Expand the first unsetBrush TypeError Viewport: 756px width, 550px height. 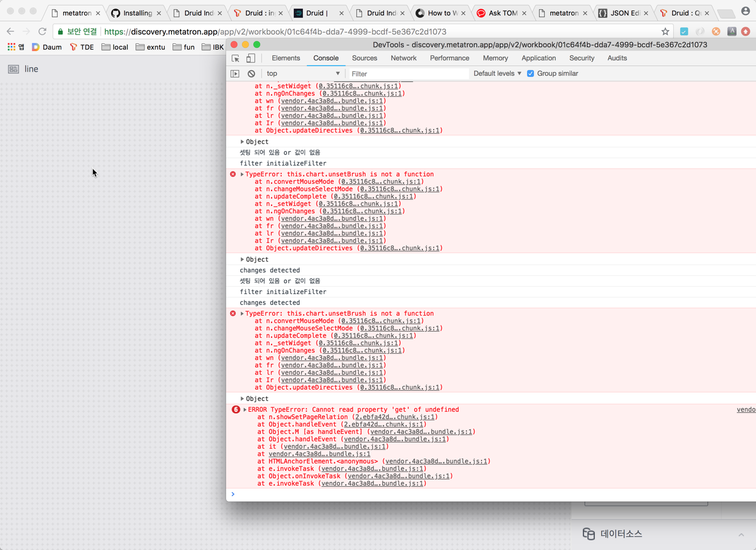[x=242, y=174]
